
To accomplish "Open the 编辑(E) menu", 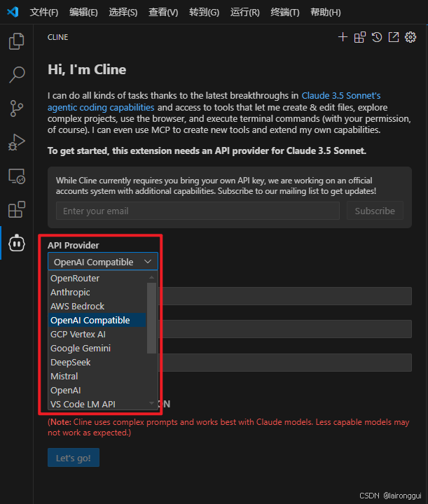I will (x=83, y=12).
